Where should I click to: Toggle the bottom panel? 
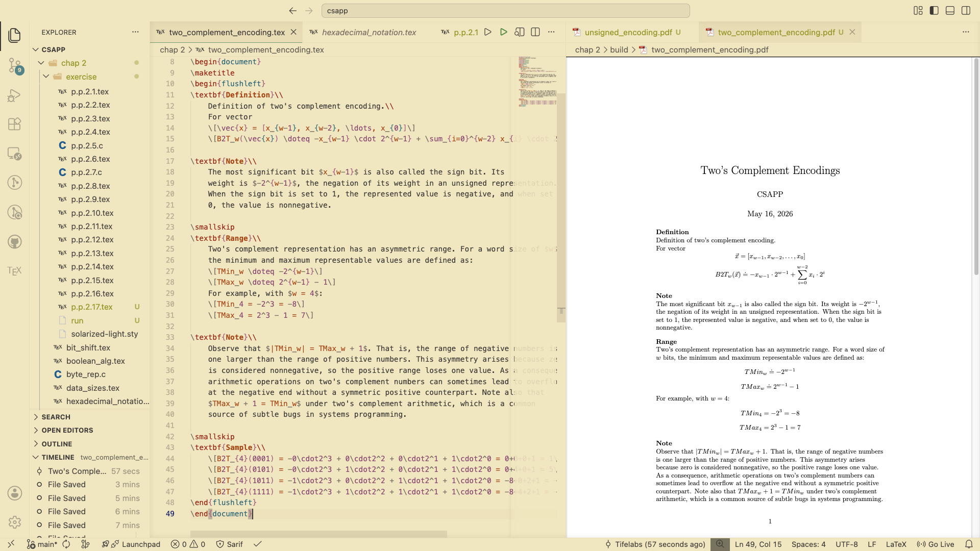[950, 11]
